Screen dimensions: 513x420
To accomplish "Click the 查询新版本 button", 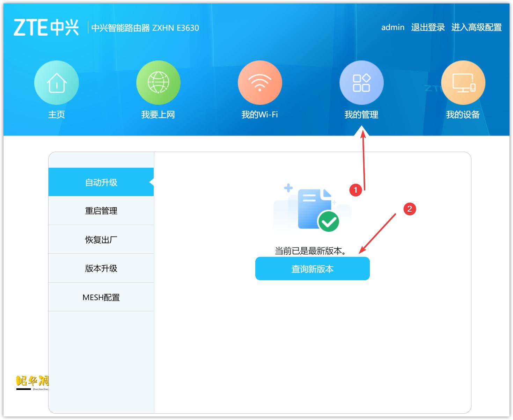I will 312,268.
